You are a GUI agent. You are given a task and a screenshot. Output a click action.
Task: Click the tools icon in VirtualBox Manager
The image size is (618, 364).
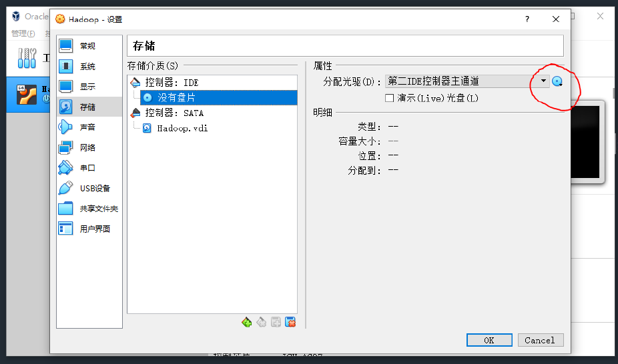(x=27, y=58)
